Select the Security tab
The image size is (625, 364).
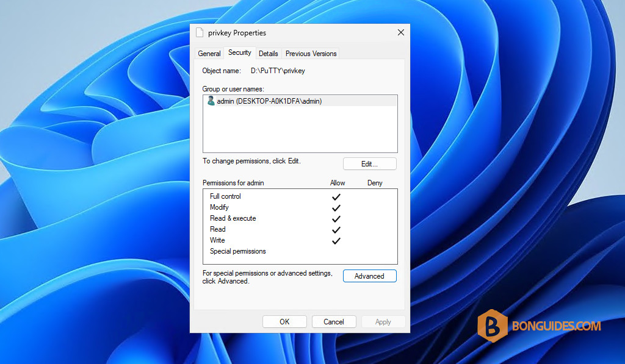[239, 52]
